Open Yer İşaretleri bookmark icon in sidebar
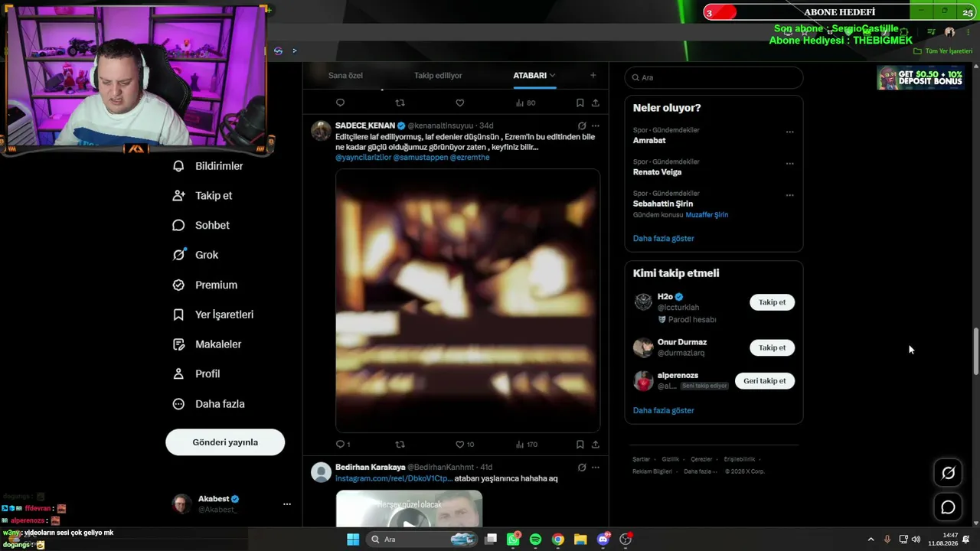The image size is (980, 551). pos(178,315)
